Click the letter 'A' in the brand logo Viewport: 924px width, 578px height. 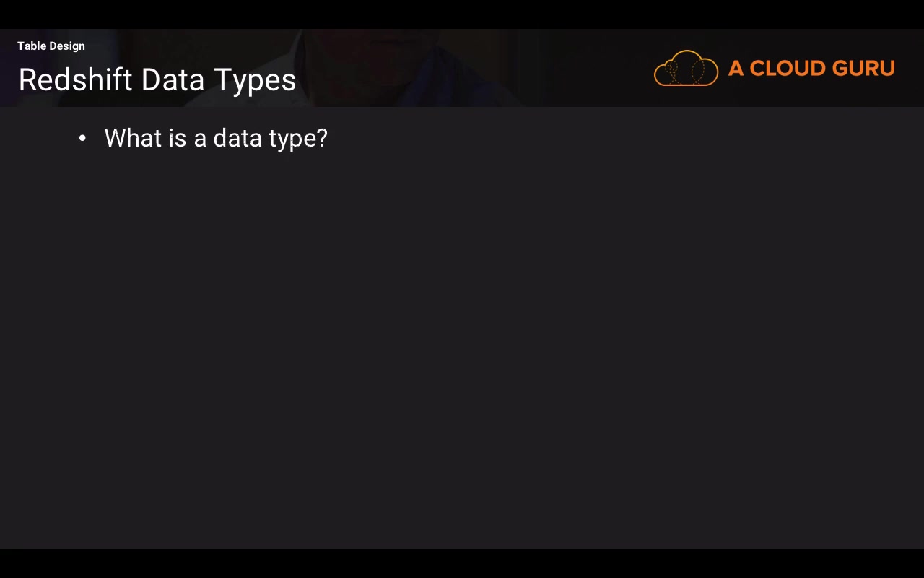point(736,69)
